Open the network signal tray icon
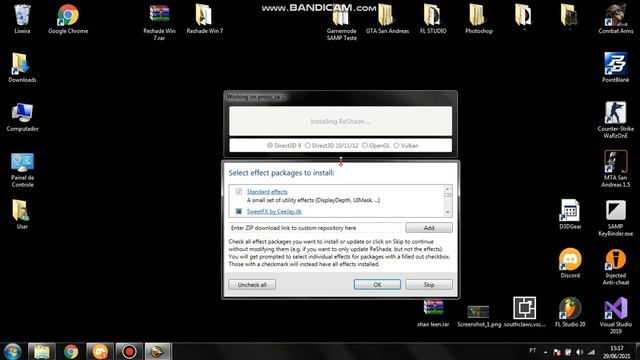 coord(591,352)
